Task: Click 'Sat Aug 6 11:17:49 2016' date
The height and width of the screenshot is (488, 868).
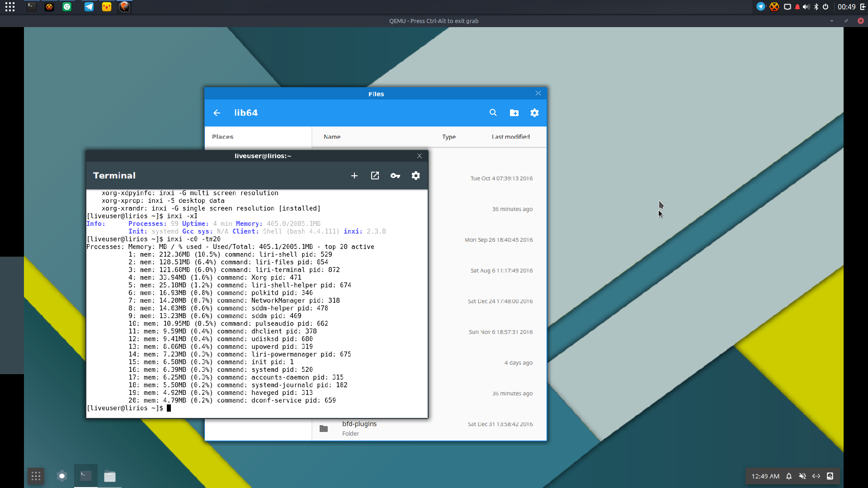Action: 501,271
